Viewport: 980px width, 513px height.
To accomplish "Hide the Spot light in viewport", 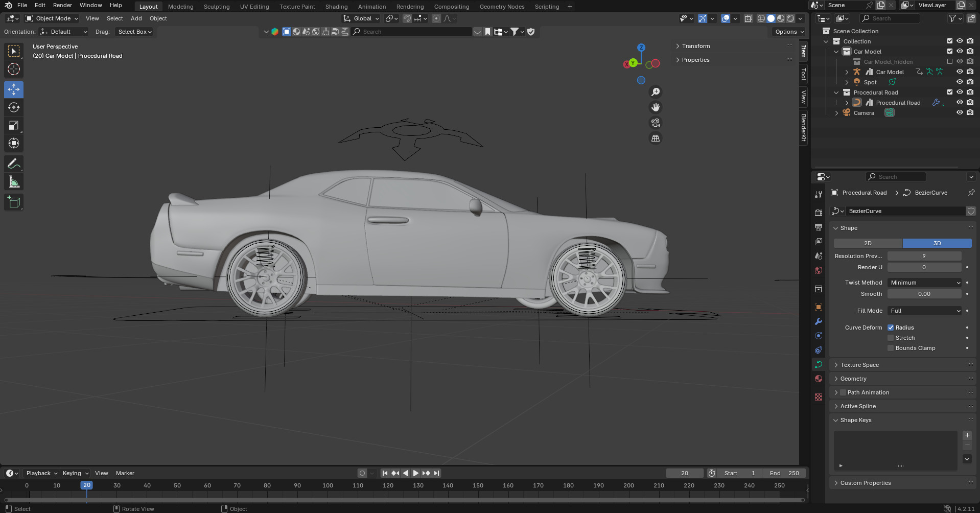I will [960, 82].
